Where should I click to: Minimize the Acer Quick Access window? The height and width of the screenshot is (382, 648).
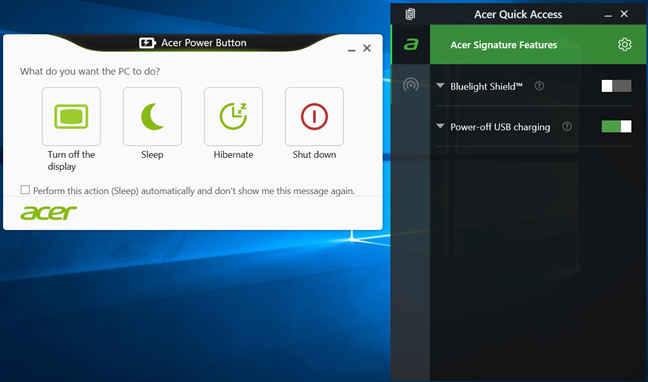coord(608,15)
